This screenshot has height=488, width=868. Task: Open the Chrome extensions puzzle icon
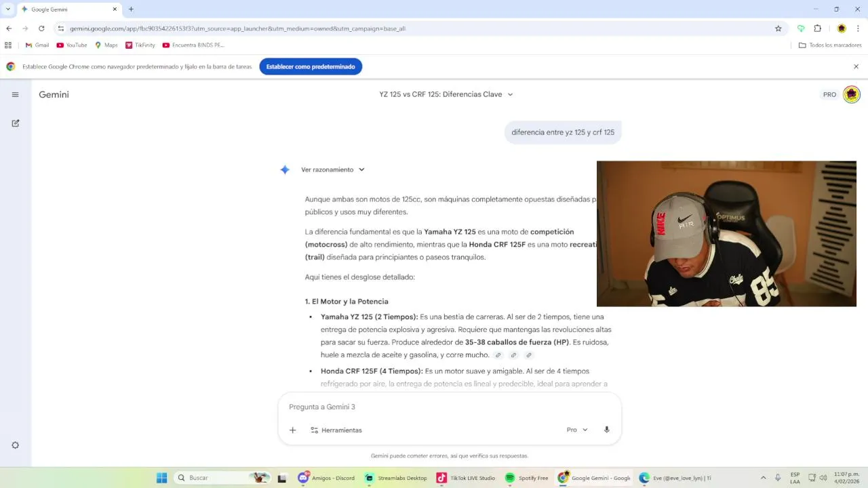click(x=818, y=28)
